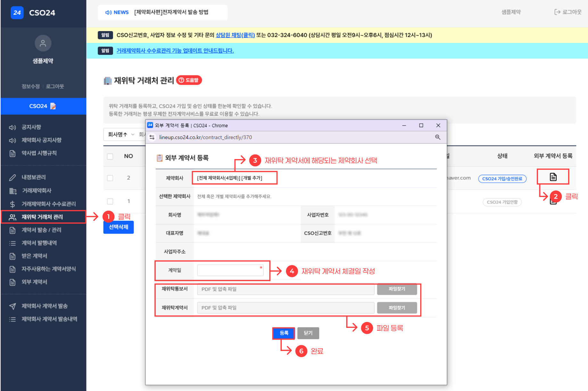Click the 받은 계약서 document icon

pos(12,256)
